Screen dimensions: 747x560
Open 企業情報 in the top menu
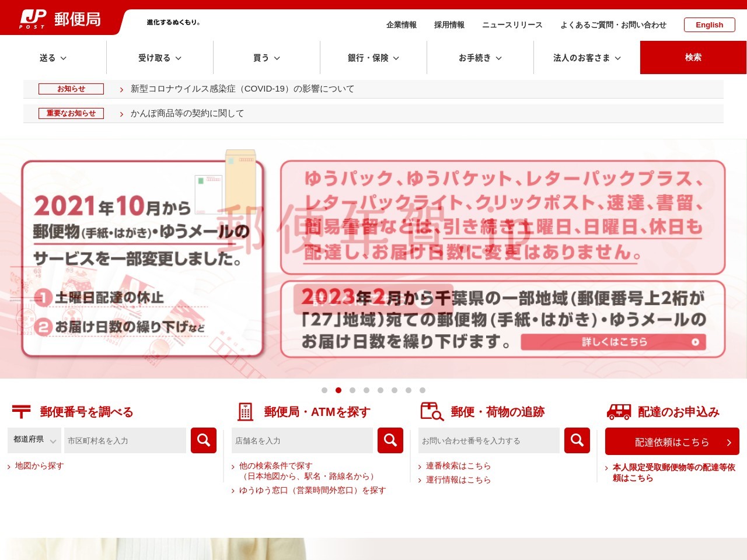click(402, 25)
